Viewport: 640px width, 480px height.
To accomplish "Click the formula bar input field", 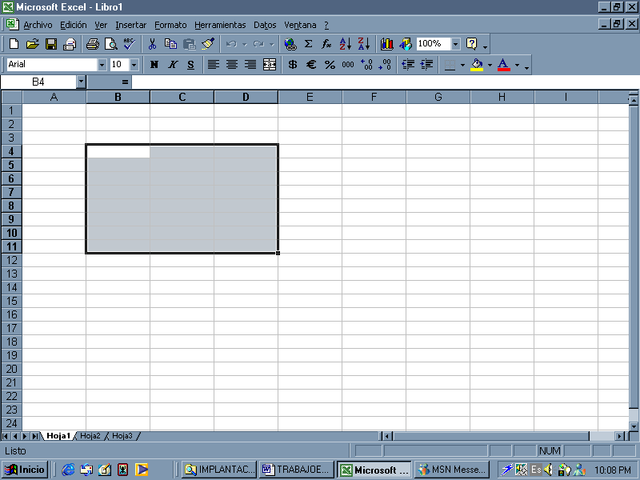I will click(385, 82).
